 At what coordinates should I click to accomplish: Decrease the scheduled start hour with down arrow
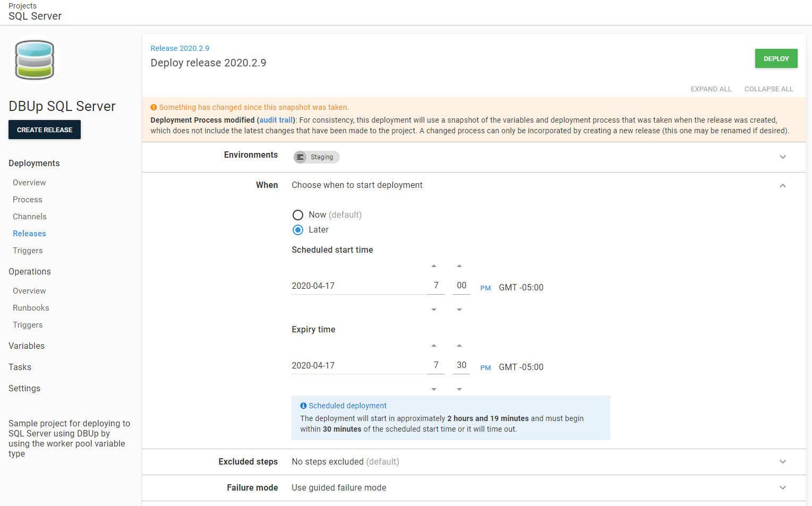(x=434, y=310)
